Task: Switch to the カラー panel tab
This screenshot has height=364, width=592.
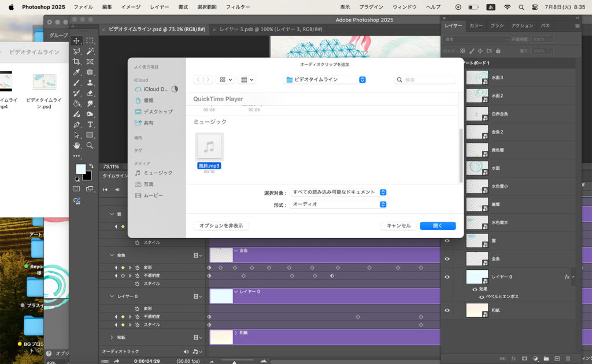Action: coord(476,25)
